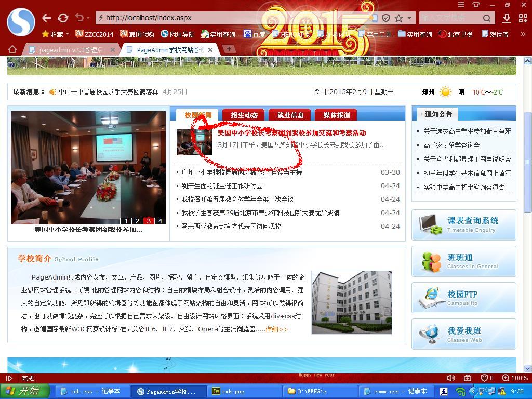
Task: Open the 别开生面的班主任工作研讨会 news link
Action: [x=222, y=186]
